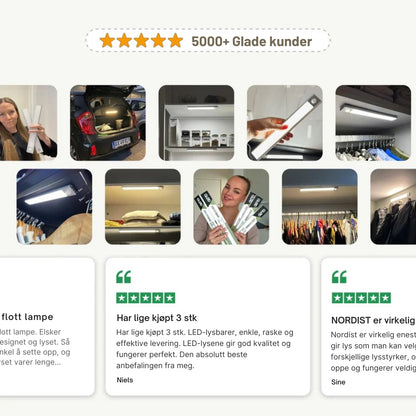Image resolution: width=416 pixels, height=416 pixels.
Task: Click the orange five-star rating in the badge
Action: pos(141,40)
